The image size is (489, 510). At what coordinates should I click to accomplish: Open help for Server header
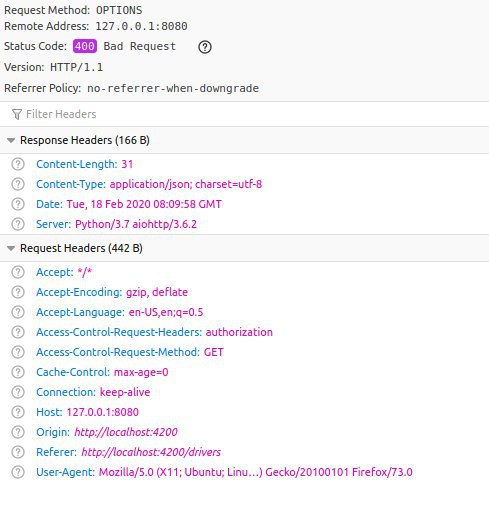(18, 224)
